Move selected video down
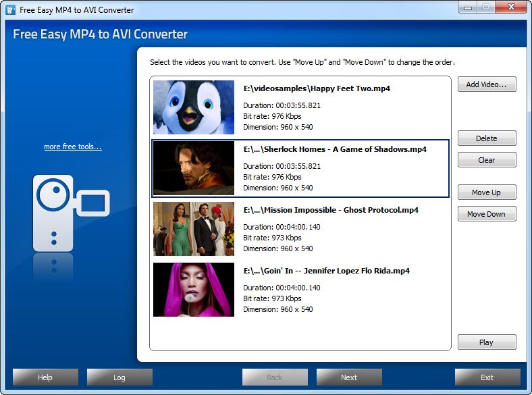532x395 pixels. tap(487, 214)
